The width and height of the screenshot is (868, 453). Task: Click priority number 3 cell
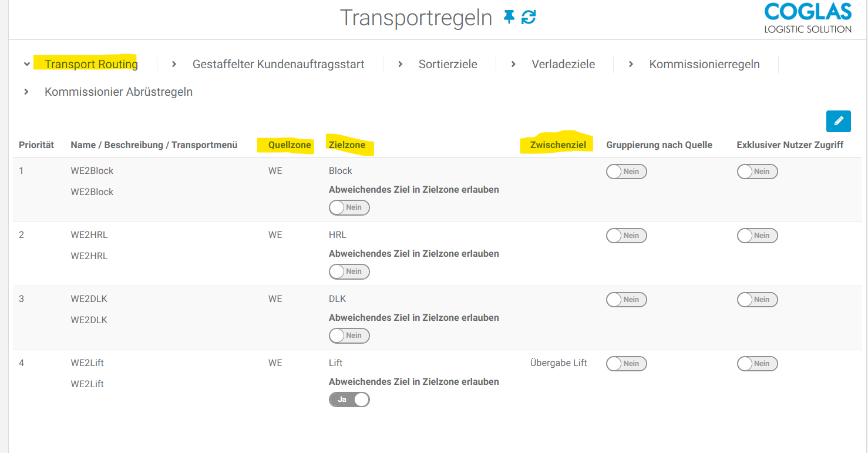point(21,299)
